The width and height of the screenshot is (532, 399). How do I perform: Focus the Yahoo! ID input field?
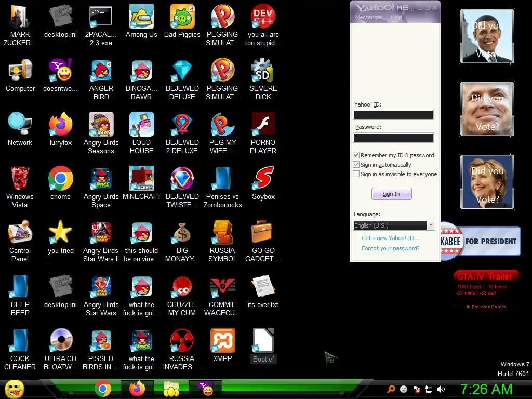pyautogui.click(x=393, y=115)
